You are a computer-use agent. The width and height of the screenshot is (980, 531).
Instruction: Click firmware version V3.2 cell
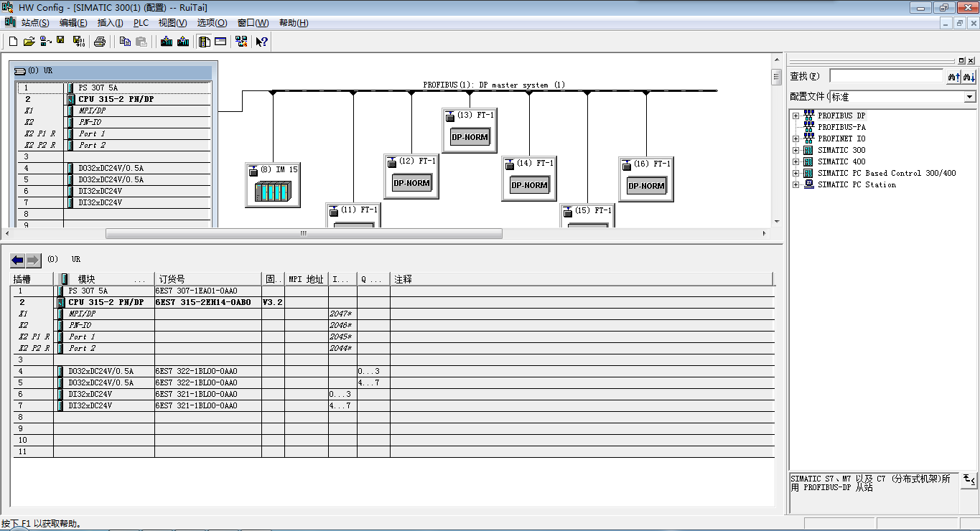click(x=273, y=302)
